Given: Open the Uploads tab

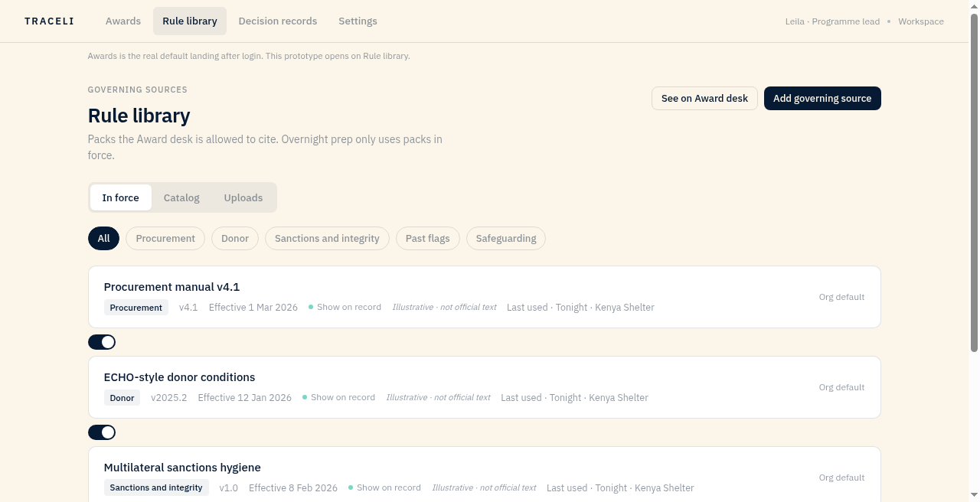Looking at the screenshot, I should pos(243,197).
